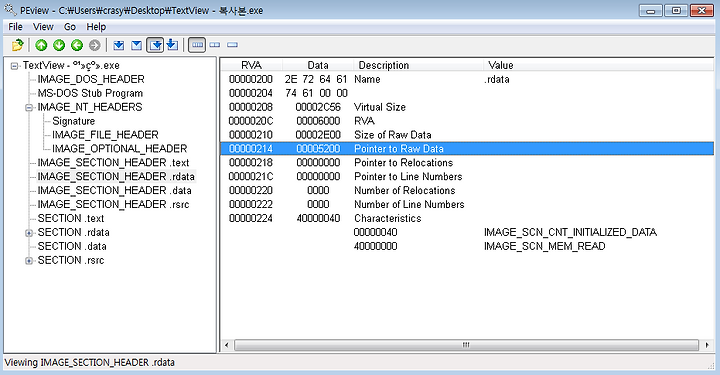
Task: Open the File menu
Action: 15,27
